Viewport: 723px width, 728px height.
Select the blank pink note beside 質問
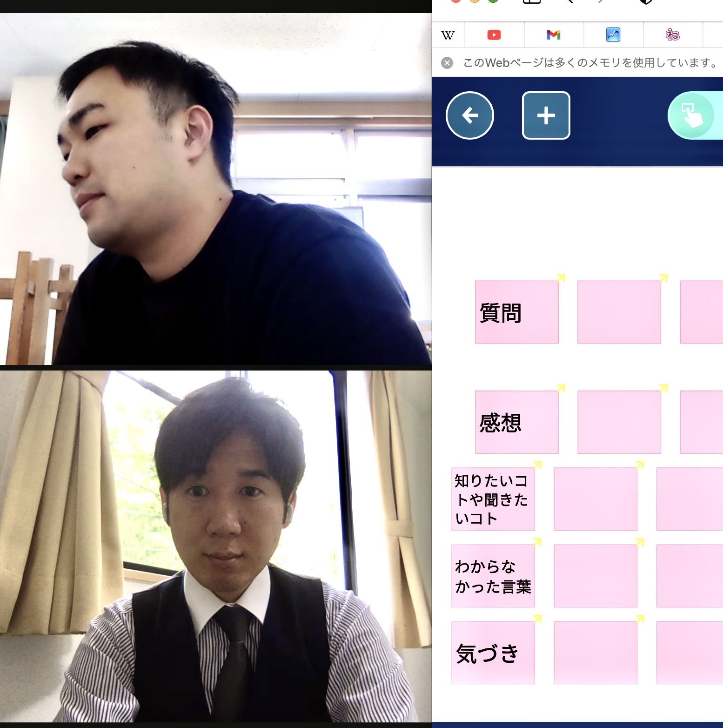tap(619, 312)
